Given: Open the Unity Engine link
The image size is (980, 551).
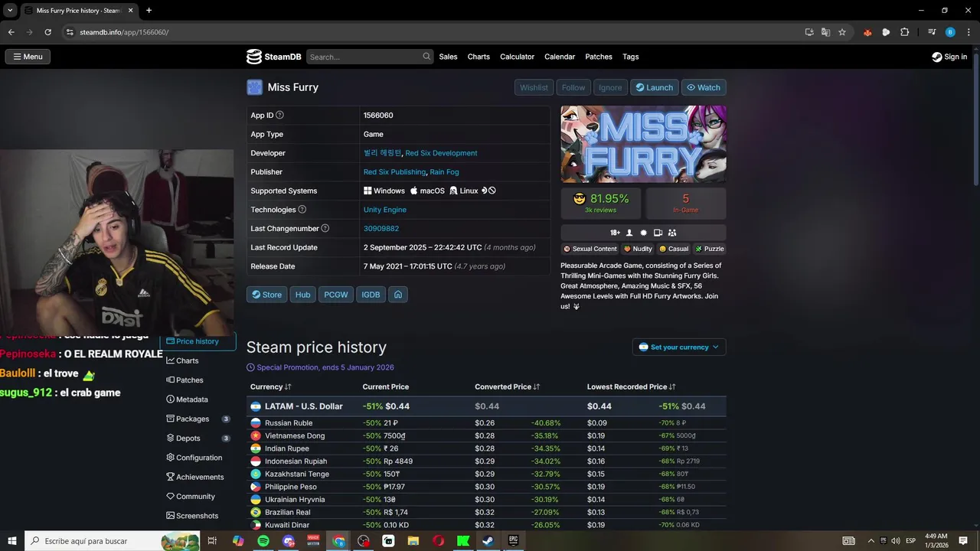Looking at the screenshot, I should click(x=385, y=210).
